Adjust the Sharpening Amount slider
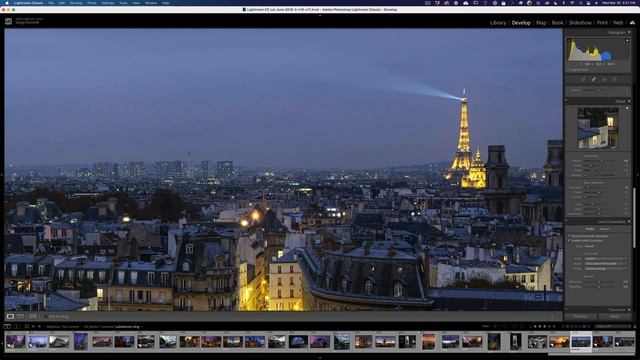Screen dimensions: 640x360 (x=603, y=161)
